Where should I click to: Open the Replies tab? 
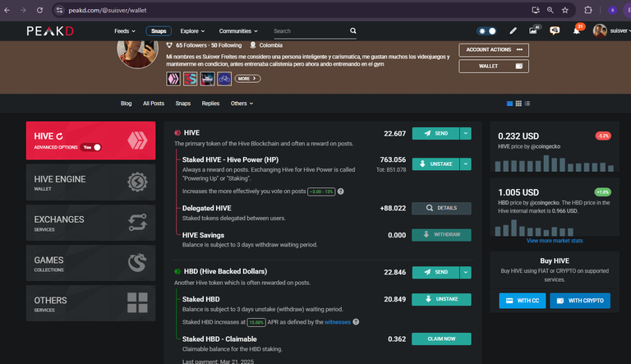pos(210,104)
